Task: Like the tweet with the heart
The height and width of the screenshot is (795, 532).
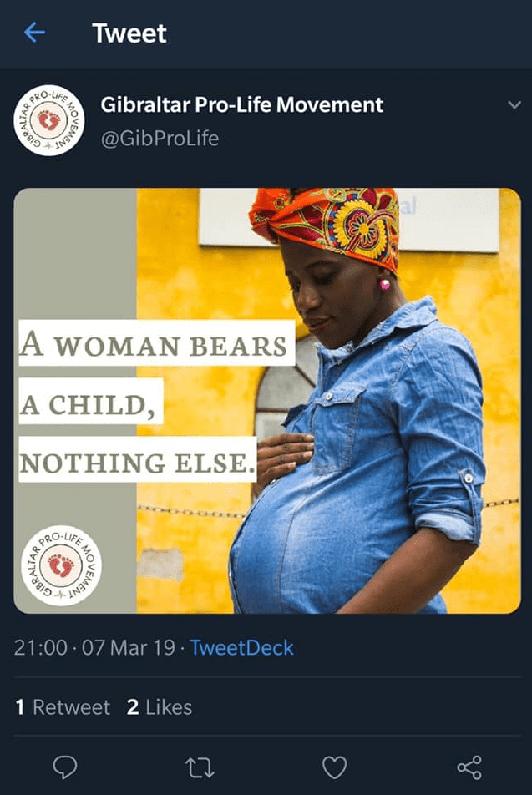Action: click(334, 767)
